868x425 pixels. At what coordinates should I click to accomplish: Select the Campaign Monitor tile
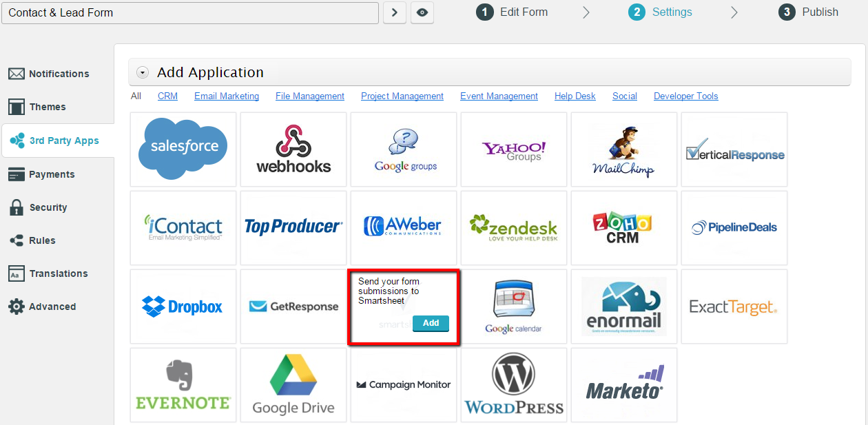tap(404, 385)
